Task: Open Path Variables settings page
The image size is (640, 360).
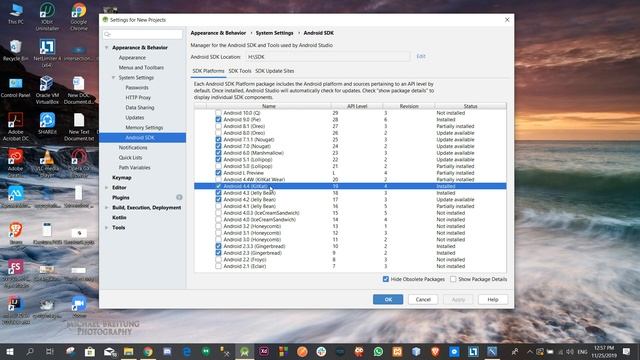Action: click(x=134, y=168)
